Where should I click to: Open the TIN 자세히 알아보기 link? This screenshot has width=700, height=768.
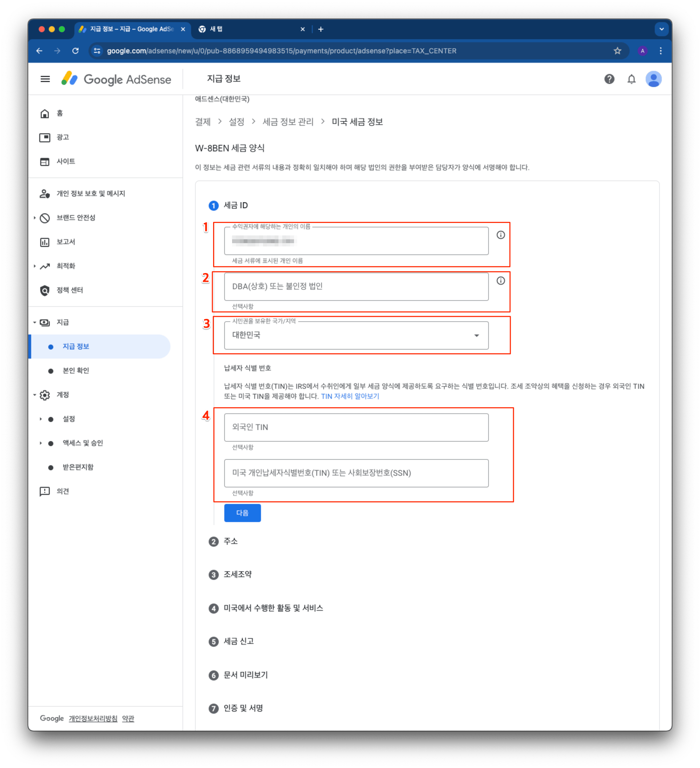click(x=350, y=396)
